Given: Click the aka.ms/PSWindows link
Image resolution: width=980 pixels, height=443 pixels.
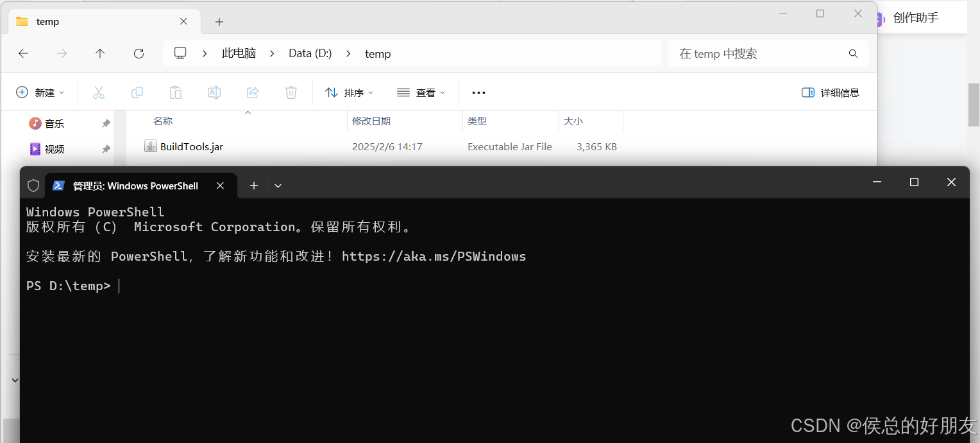Looking at the screenshot, I should [x=434, y=257].
